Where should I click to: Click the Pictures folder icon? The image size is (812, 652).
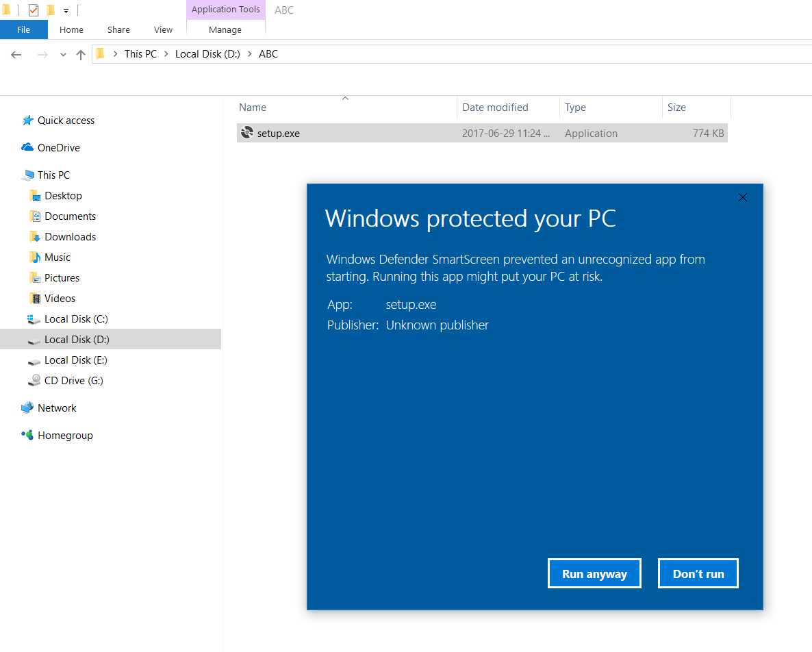(35, 277)
